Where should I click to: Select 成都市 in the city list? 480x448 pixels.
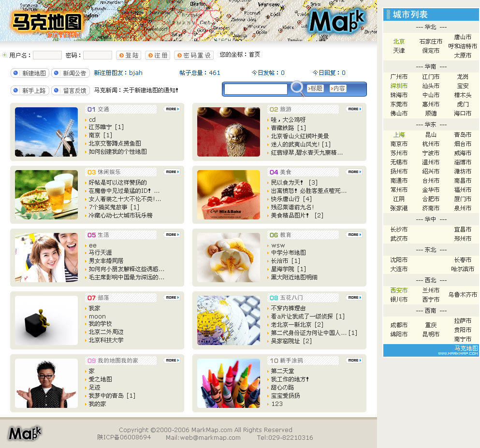pyautogui.click(x=399, y=325)
